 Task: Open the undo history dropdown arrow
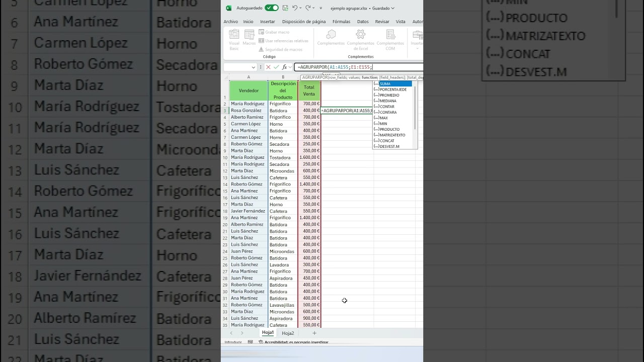(x=300, y=8)
